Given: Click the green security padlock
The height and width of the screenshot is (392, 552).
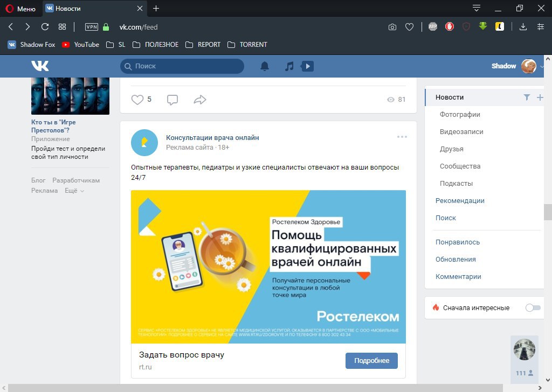Looking at the screenshot, I should click(106, 27).
